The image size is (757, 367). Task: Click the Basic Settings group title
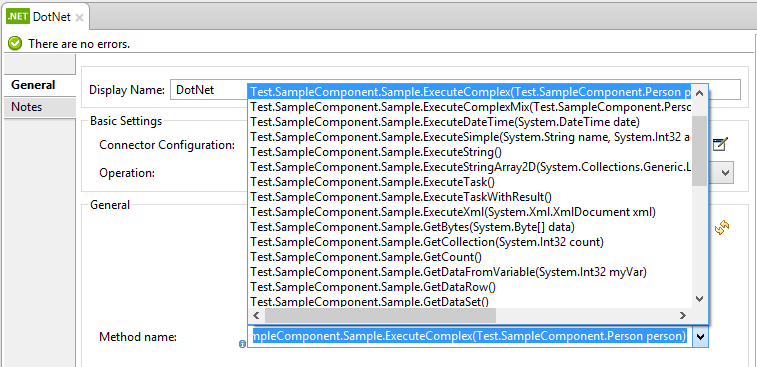tap(126, 121)
